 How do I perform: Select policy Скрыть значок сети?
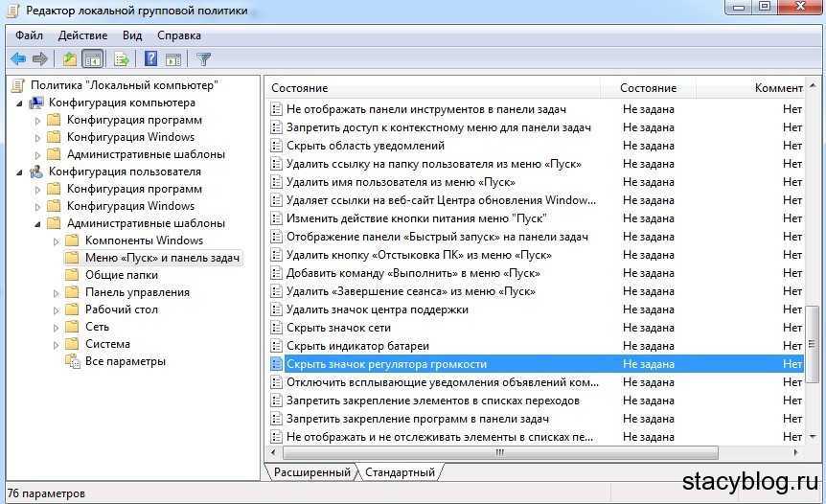tap(338, 328)
